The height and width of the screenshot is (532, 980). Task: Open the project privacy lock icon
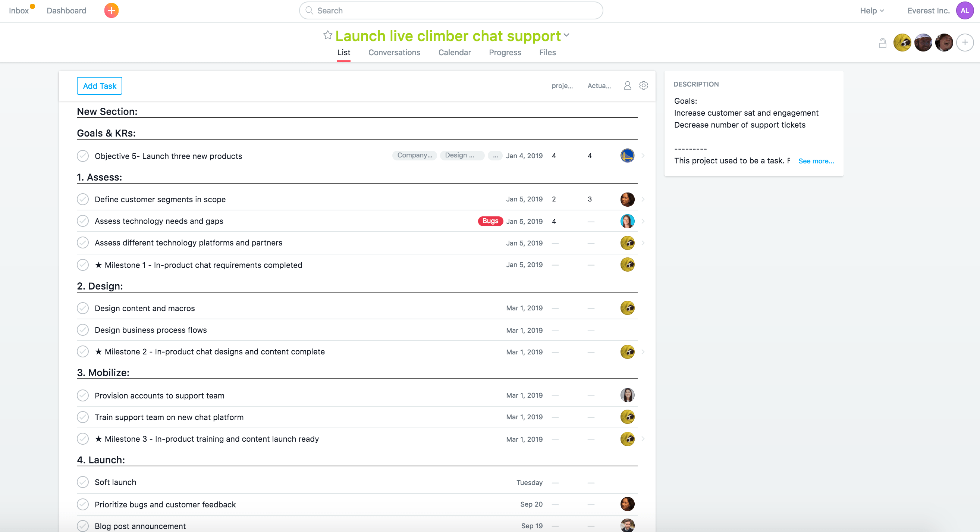tap(882, 43)
